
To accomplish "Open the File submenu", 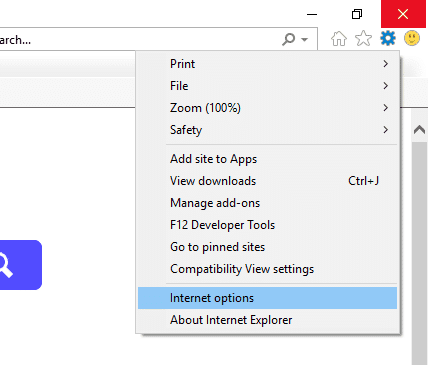I will point(267,86).
